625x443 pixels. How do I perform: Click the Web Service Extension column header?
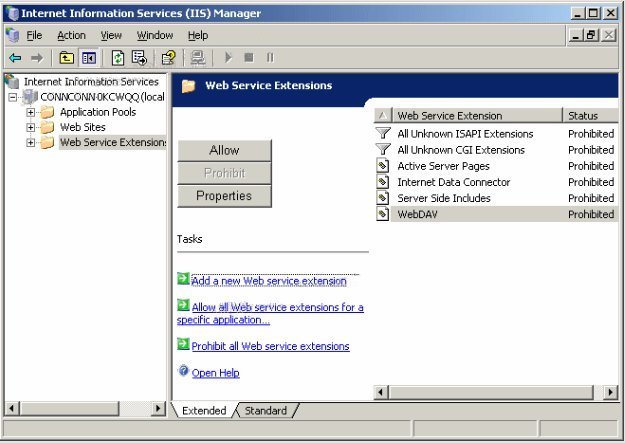[478, 116]
